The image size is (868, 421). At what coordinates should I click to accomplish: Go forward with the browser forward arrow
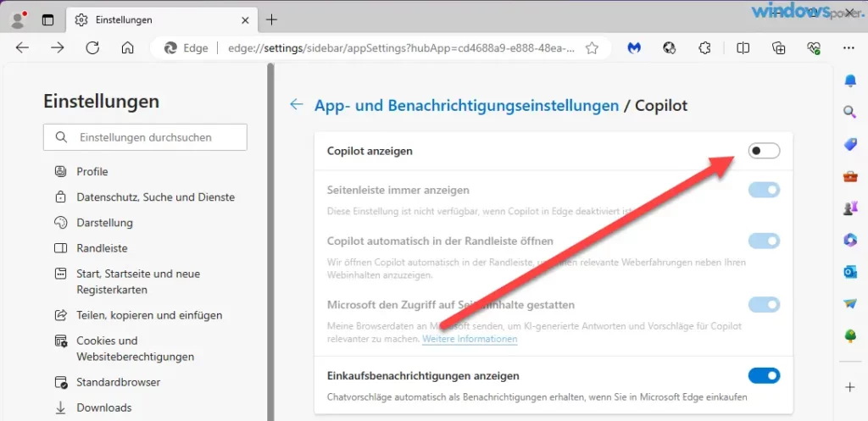(57, 48)
